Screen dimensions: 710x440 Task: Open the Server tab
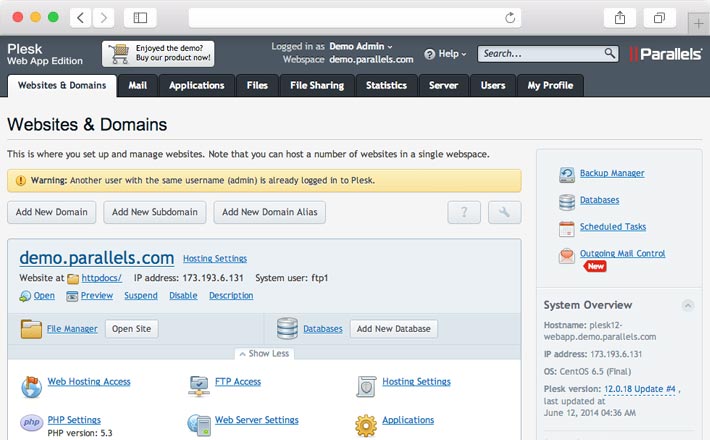443,86
